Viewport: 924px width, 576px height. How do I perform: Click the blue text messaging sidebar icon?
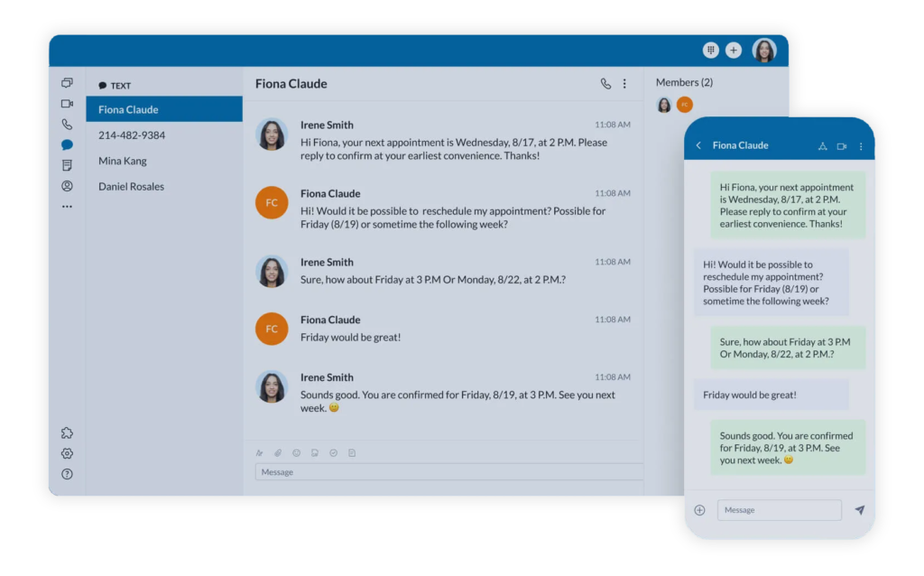tap(67, 144)
